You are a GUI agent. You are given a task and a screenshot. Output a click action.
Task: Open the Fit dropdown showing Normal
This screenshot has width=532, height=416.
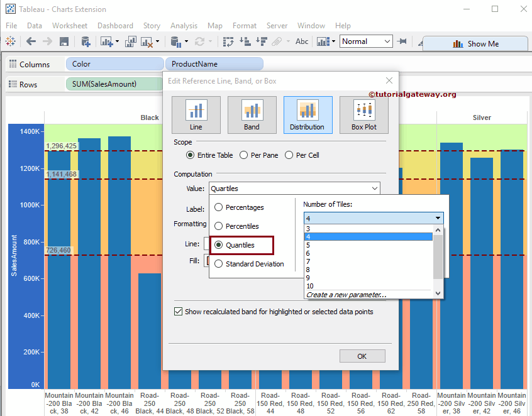click(366, 41)
